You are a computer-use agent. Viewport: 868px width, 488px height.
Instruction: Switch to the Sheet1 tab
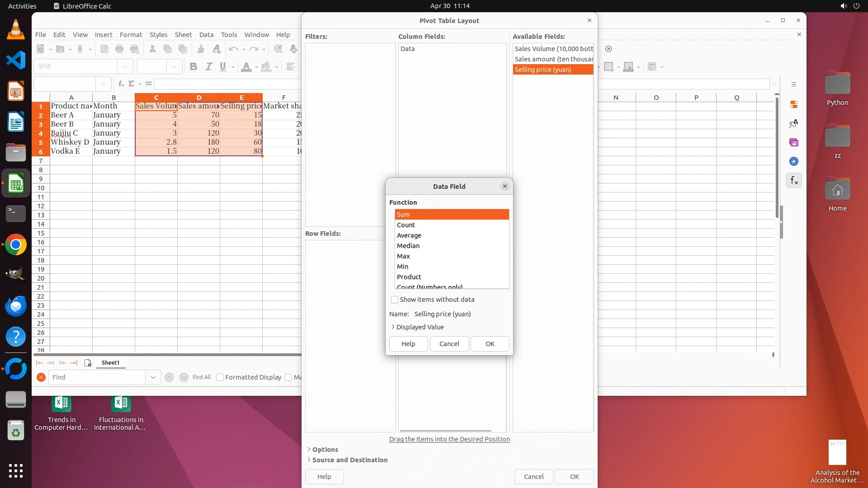pyautogui.click(x=110, y=363)
